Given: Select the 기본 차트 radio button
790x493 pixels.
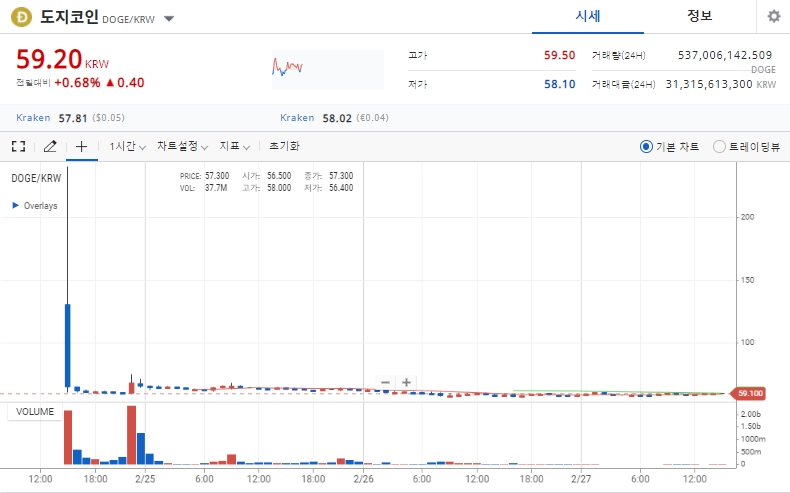Looking at the screenshot, I should (x=646, y=147).
